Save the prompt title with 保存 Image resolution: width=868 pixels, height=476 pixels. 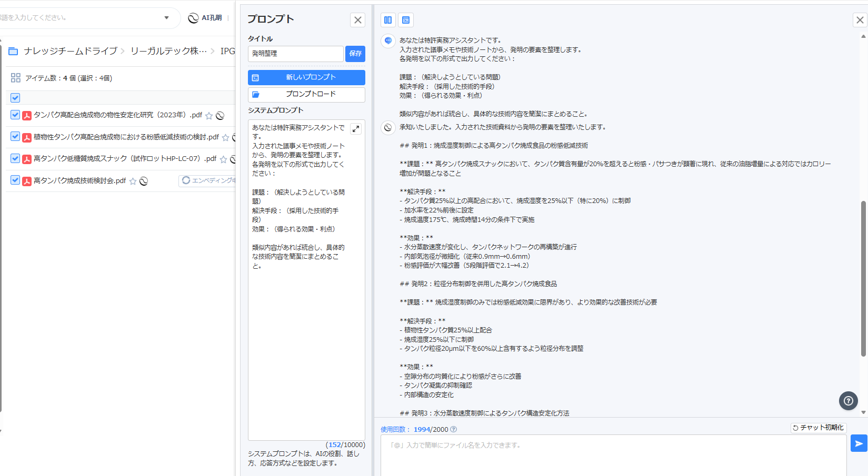[355, 54]
